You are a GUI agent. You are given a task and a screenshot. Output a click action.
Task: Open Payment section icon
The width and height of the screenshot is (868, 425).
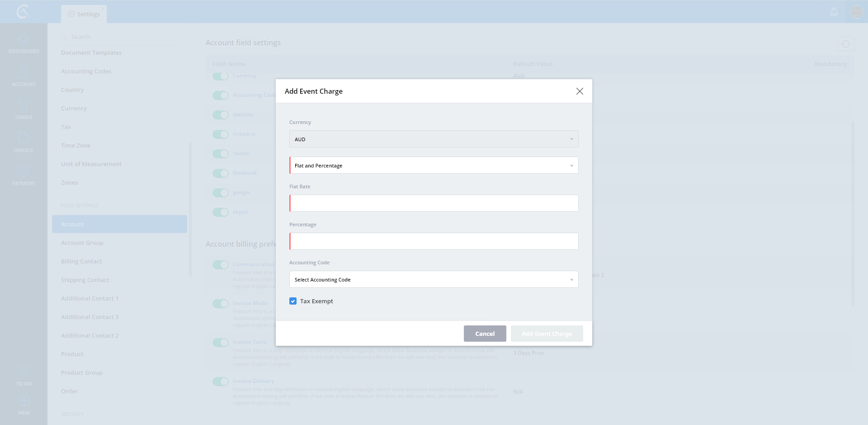coord(24,172)
